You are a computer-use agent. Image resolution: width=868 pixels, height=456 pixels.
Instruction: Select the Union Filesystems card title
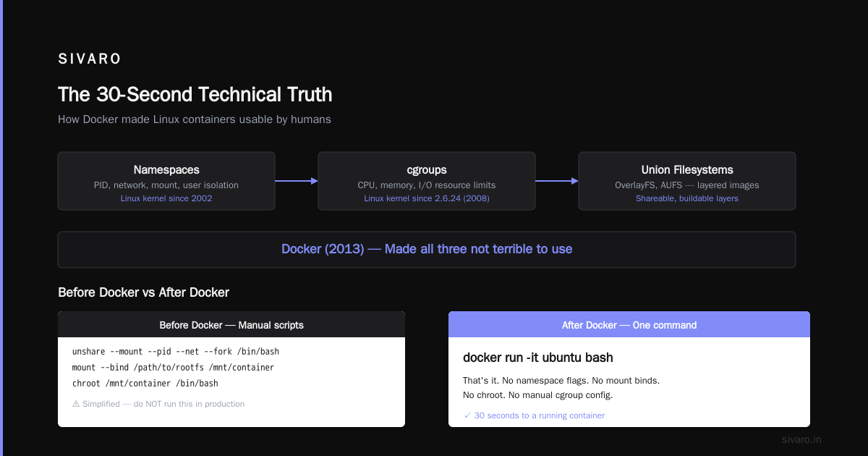687,170
